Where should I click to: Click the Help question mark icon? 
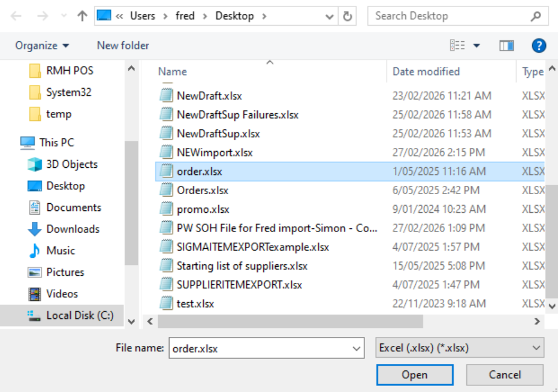click(538, 46)
